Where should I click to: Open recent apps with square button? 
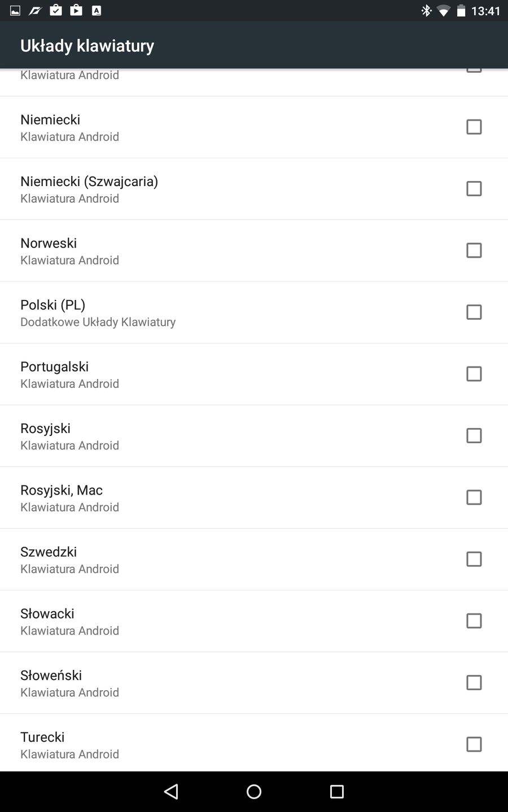pos(337,792)
